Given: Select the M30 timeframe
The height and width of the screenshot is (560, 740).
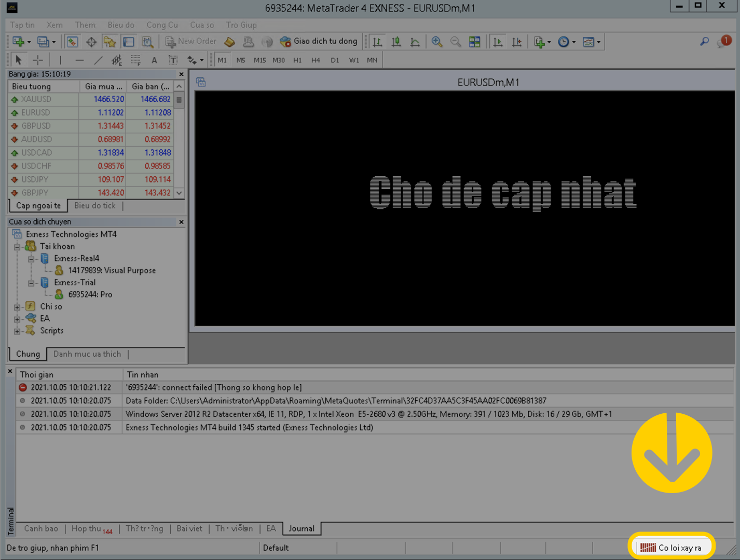Looking at the screenshot, I should point(279,60).
